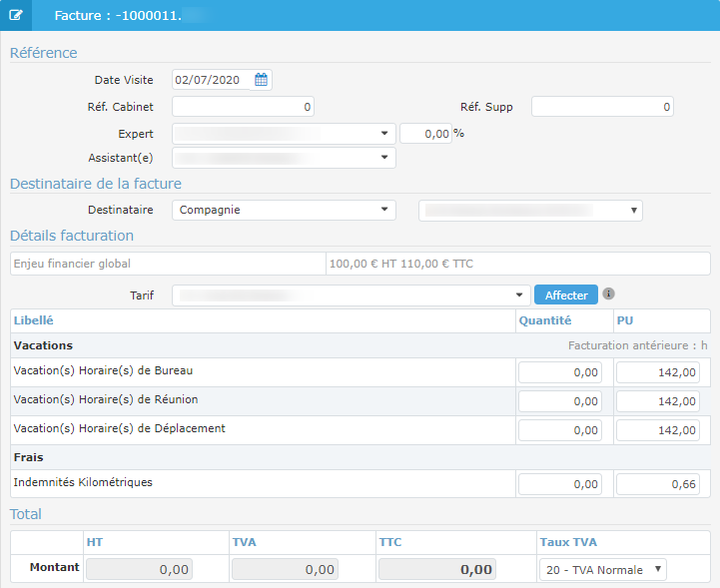Click the Réf. Cabinet input field
Screen dimensions: 720x588
tap(244, 107)
